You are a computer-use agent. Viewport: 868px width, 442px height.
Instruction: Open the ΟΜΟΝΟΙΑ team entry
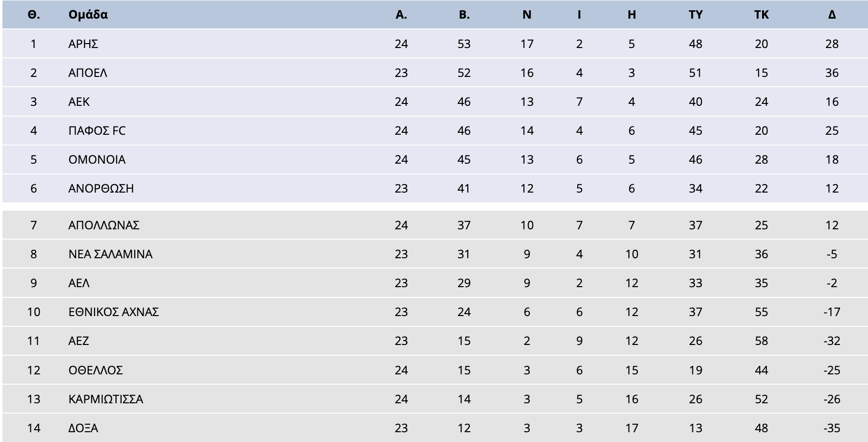point(97,160)
